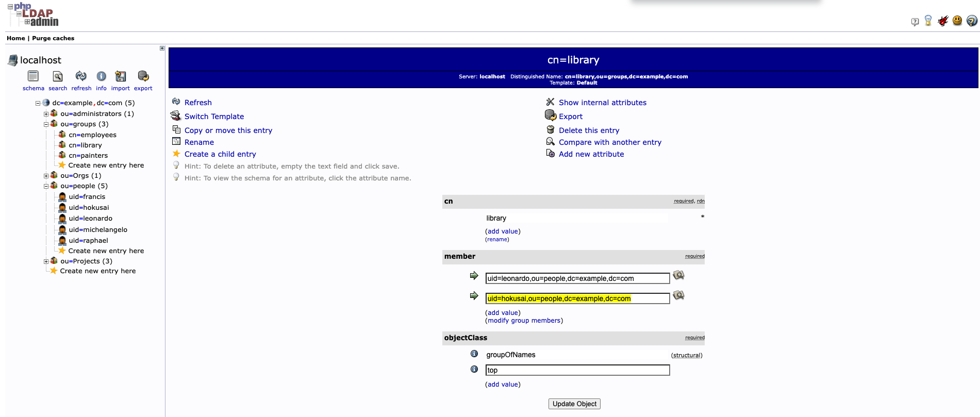Expand the ou=Orgs node

(x=46, y=176)
